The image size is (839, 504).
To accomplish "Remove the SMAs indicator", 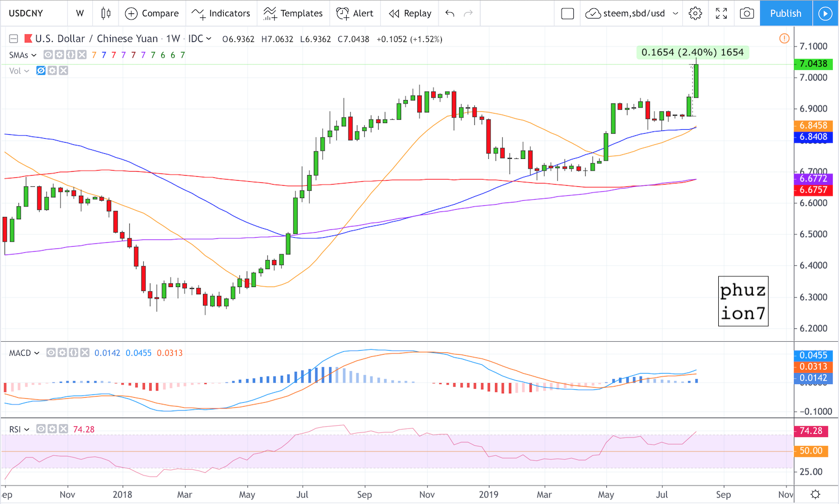I will [82, 55].
